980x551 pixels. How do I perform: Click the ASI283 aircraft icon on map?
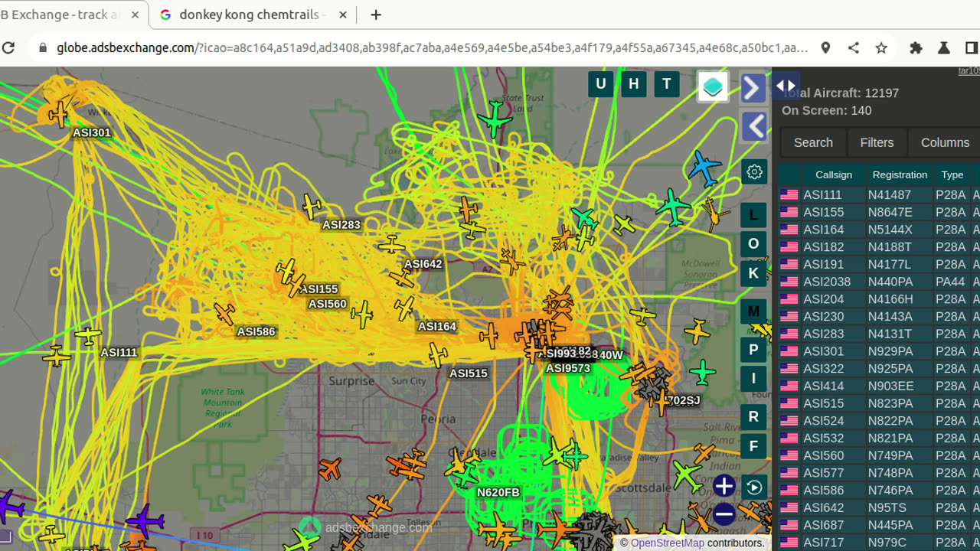[x=312, y=207]
